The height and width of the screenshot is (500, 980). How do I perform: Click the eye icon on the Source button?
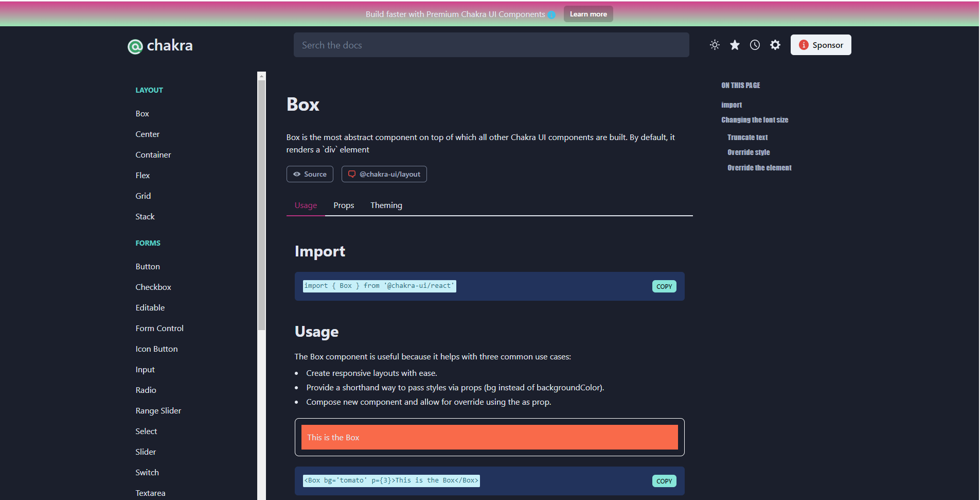tap(296, 174)
